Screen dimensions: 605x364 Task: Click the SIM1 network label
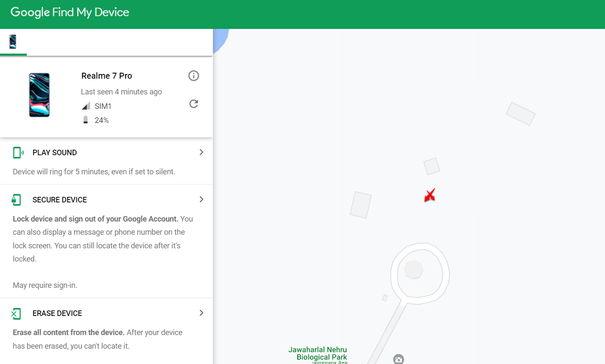103,106
